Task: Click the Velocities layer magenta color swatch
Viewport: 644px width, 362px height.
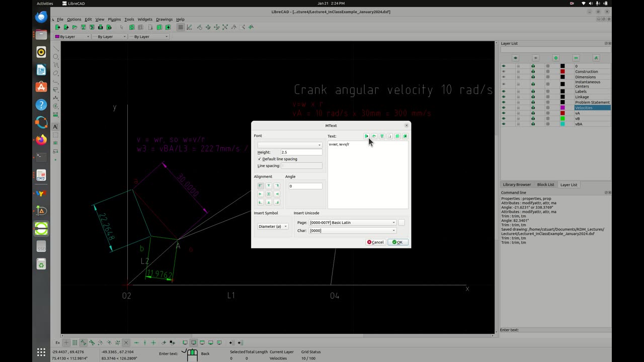Action: (x=562, y=108)
